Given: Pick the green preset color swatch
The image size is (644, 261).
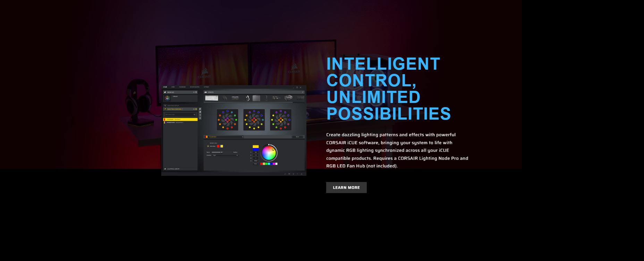Looking at the screenshot, I should coord(266,164).
